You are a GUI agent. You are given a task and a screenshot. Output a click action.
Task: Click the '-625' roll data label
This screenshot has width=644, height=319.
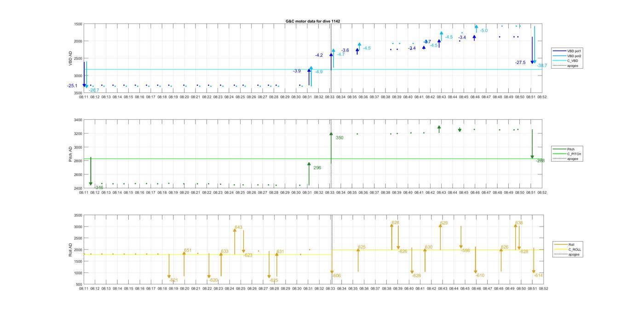pos(274,280)
